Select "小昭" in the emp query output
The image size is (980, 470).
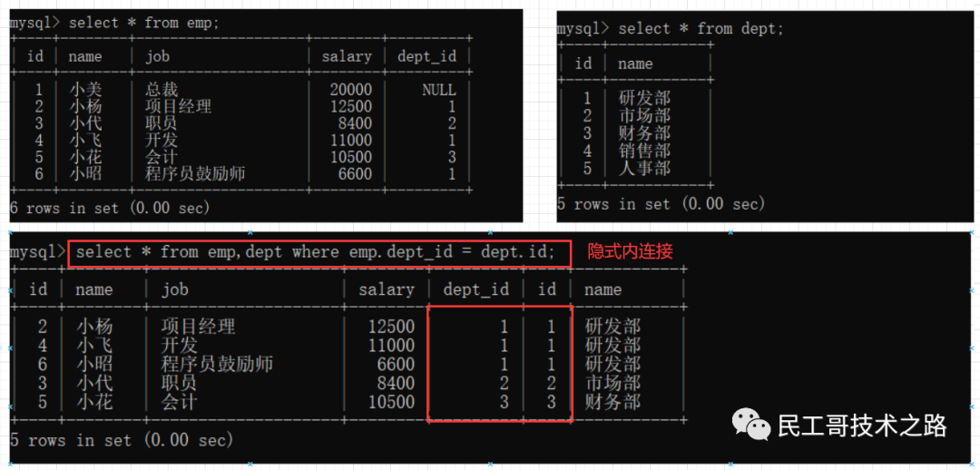pyautogui.click(x=85, y=173)
